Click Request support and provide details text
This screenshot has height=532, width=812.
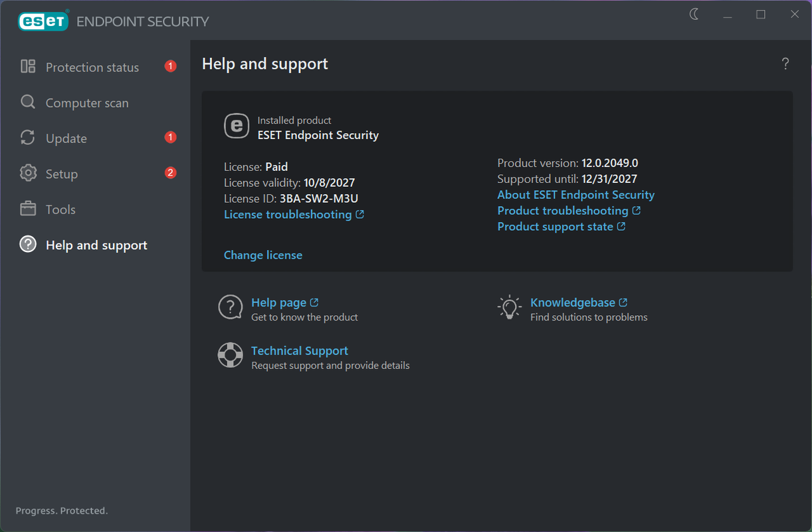[330, 365]
